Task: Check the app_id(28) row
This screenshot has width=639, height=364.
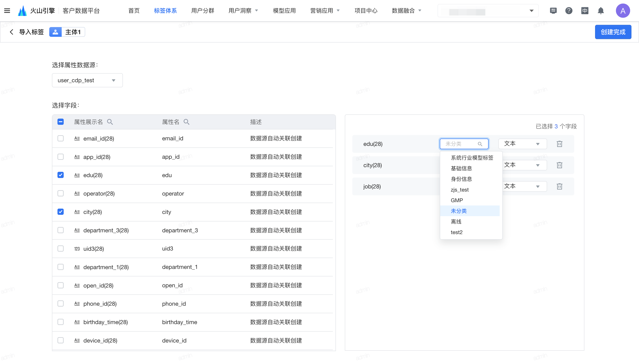Action: point(61,157)
